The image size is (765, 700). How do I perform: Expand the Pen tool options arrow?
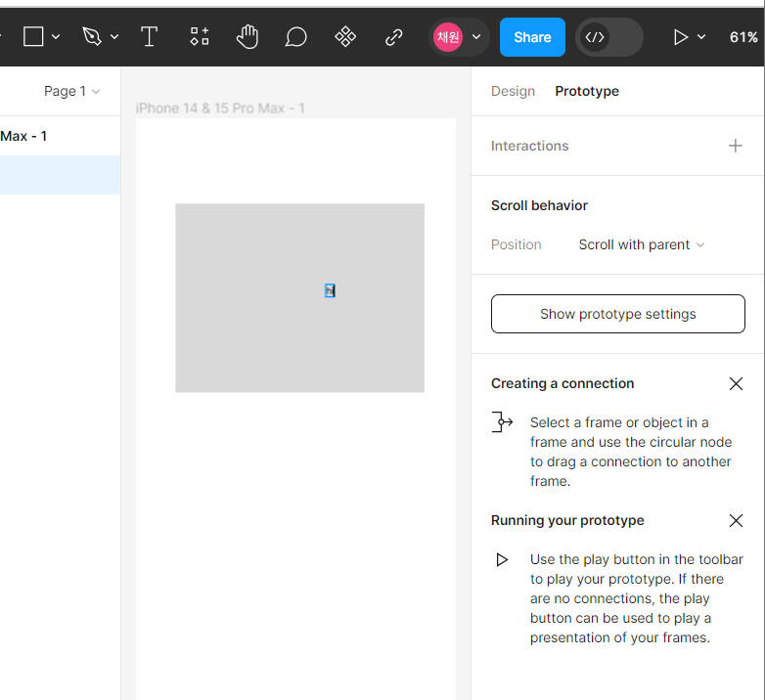114,36
